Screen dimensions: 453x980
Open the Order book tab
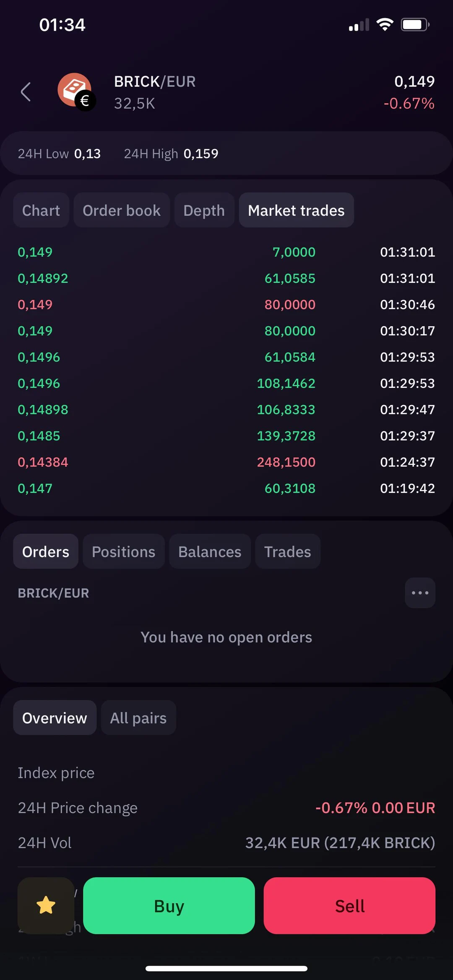pos(122,211)
